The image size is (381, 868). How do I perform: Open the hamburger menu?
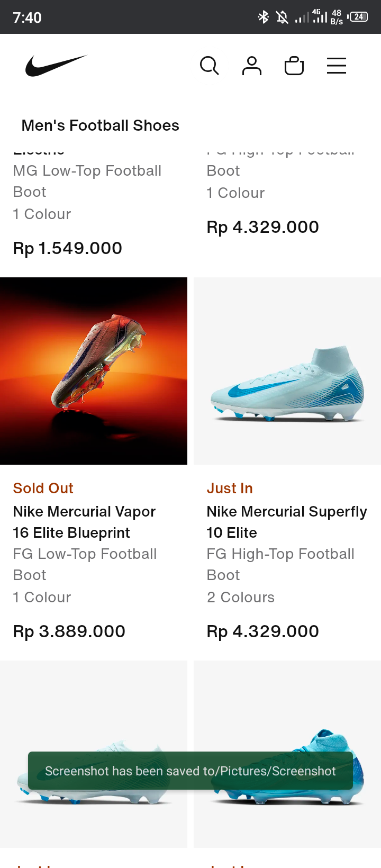(x=337, y=66)
